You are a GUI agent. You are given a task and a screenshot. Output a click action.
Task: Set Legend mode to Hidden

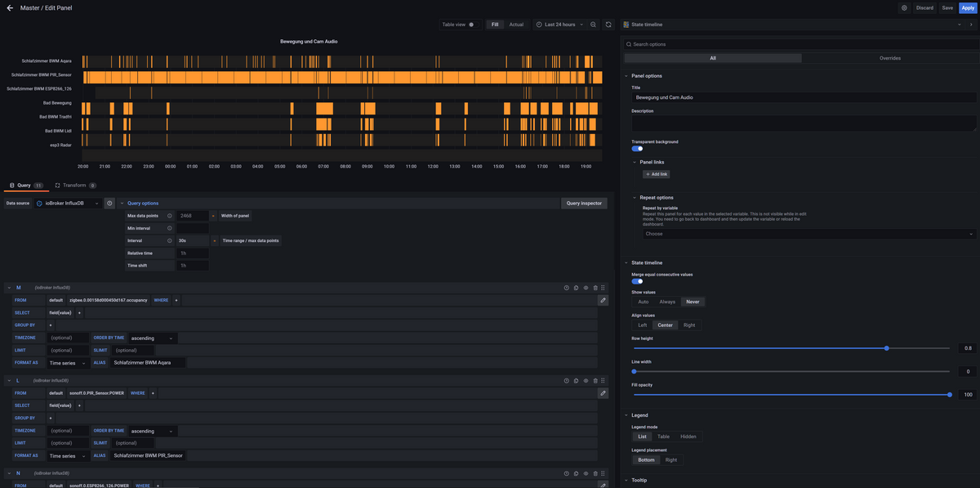(688, 437)
